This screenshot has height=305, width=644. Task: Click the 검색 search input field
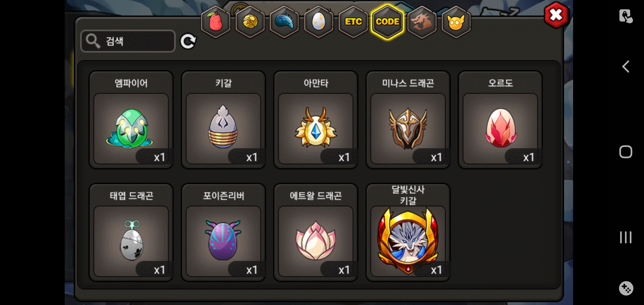(128, 41)
